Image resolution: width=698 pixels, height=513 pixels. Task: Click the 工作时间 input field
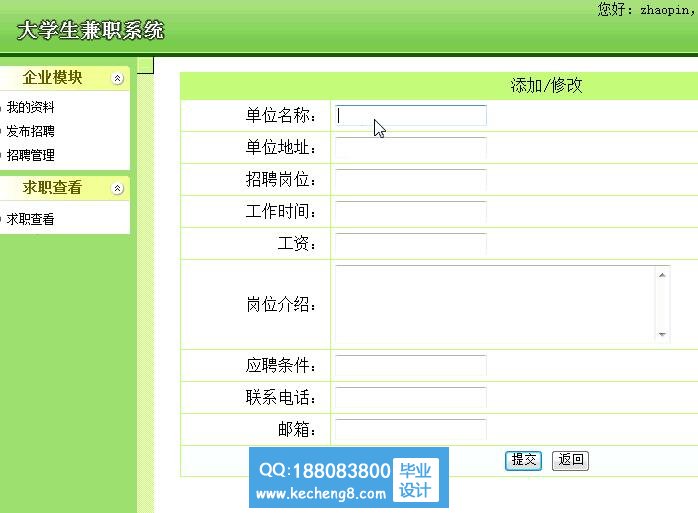pyautogui.click(x=411, y=212)
